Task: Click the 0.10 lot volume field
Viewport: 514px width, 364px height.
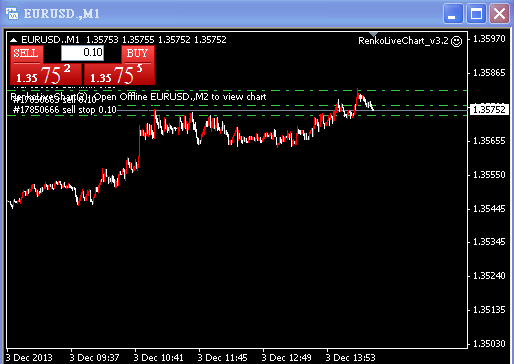Action: tap(82, 53)
